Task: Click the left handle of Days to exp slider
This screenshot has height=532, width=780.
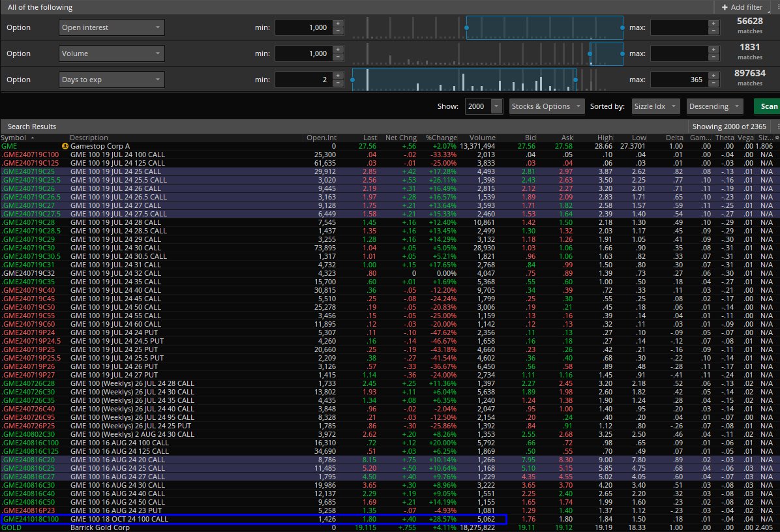Action: pos(353,80)
